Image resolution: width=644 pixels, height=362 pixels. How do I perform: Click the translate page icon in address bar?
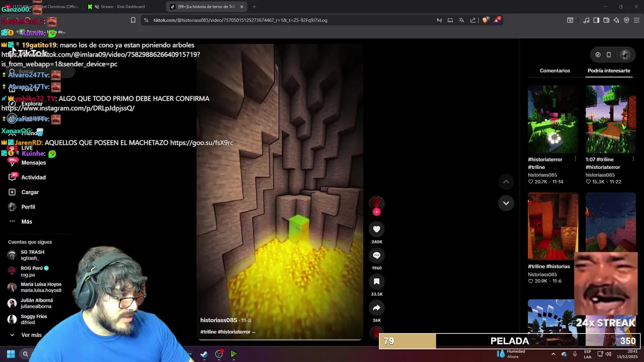pos(461,20)
